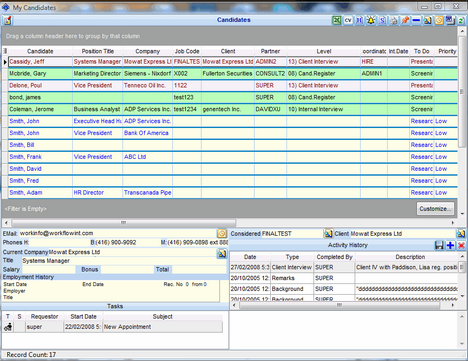Viewport: 468px width, 361px height.
Task: Delete activity with the red X icon
Action: tap(461, 246)
